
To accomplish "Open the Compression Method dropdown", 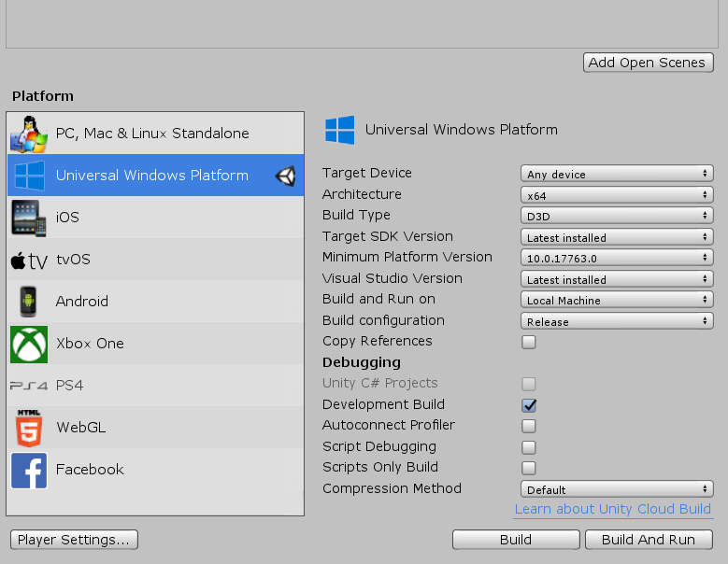I will [x=617, y=489].
